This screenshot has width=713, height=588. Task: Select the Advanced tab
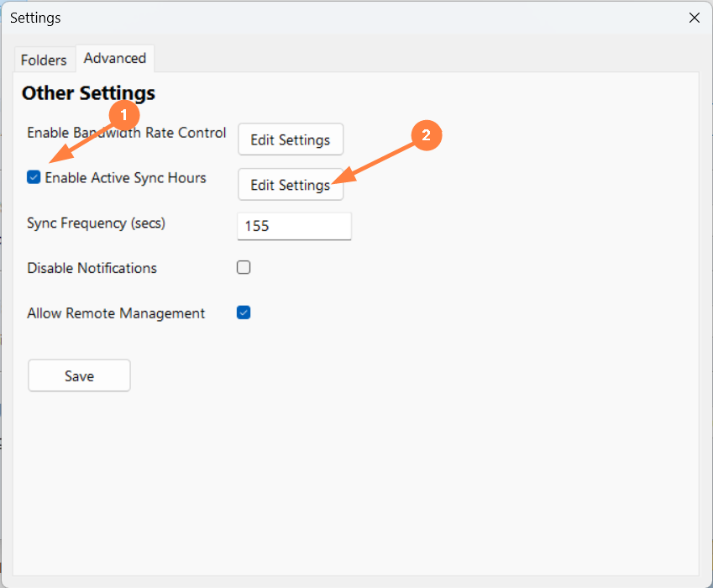pos(115,58)
